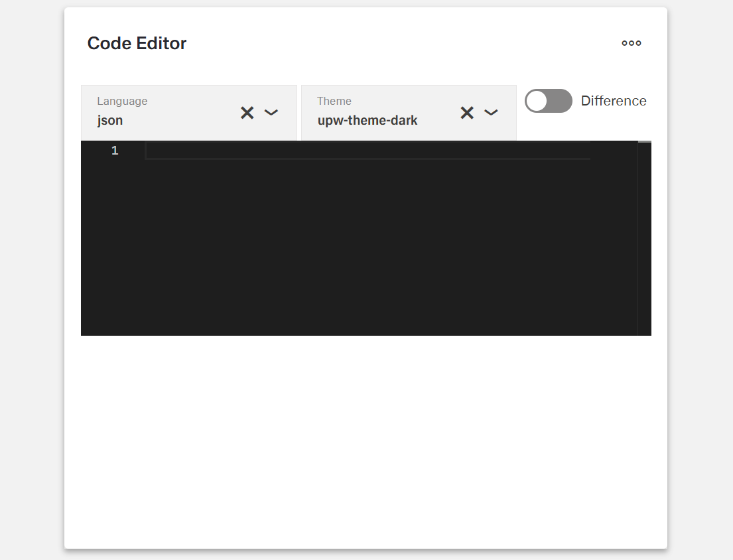733x560 pixels.
Task: Enable the Difference toggle switch
Action: point(549,101)
